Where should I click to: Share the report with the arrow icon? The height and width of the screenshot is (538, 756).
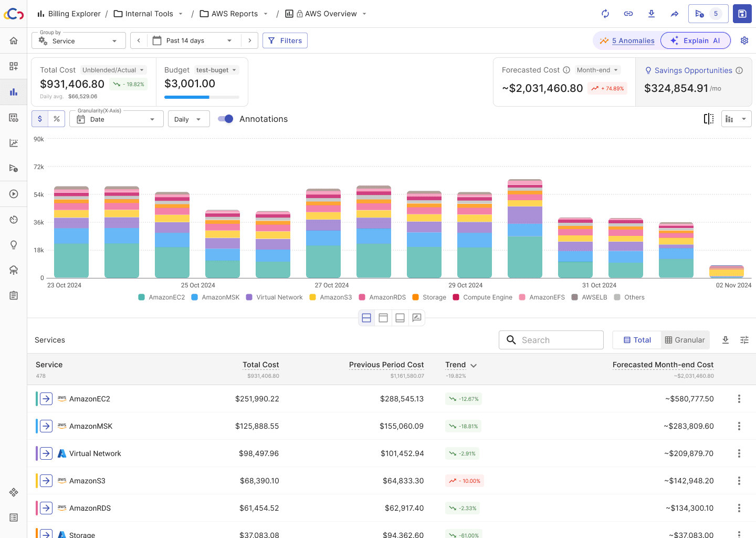click(675, 14)
